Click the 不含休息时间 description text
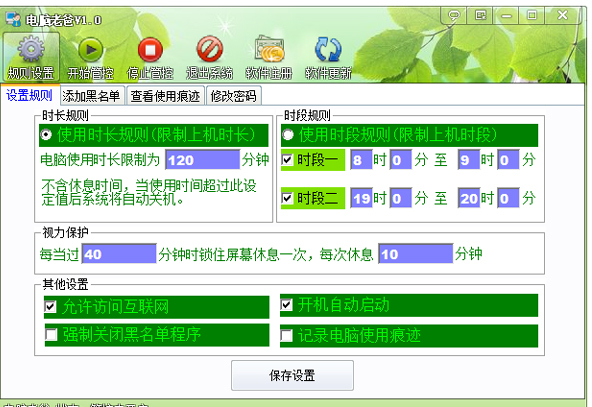The image size is (592, 407). 149,192
